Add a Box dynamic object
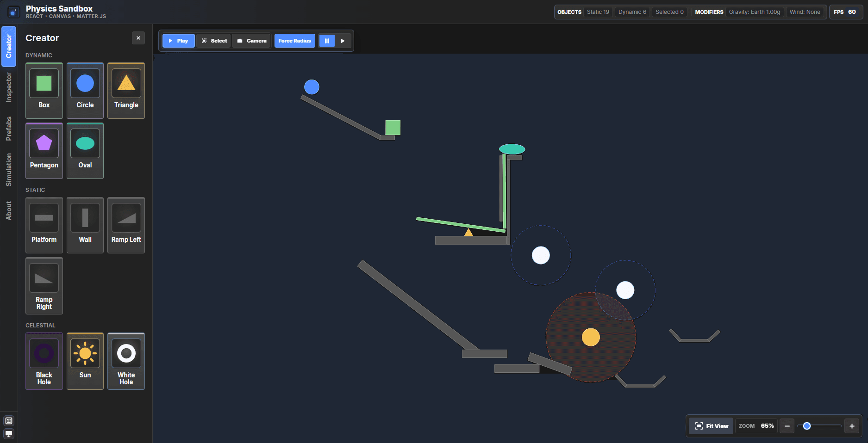Viewport: 868px width, 443px height. point(44,91)
